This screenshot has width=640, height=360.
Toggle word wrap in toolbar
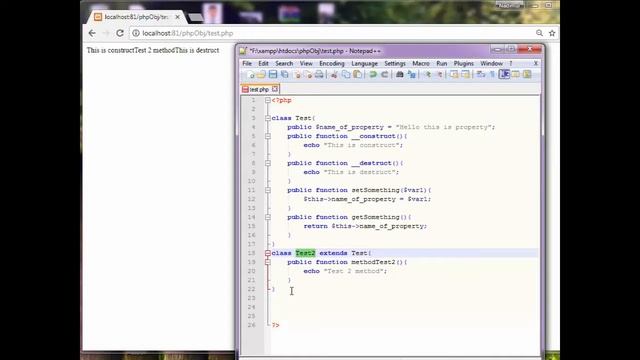[x=481, y=74]
